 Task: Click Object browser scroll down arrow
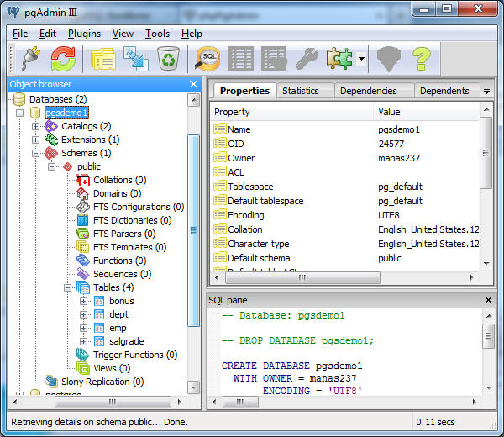point(193,387)
